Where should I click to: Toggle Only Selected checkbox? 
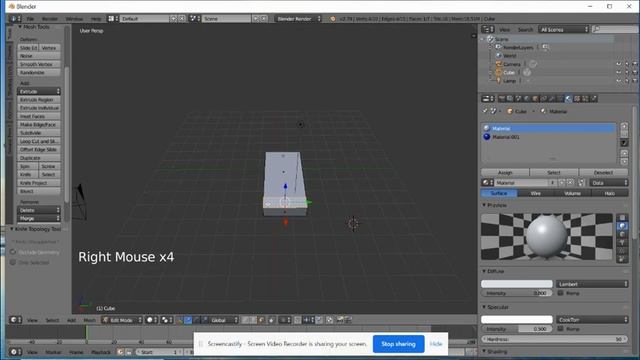[x=13, y=262]
